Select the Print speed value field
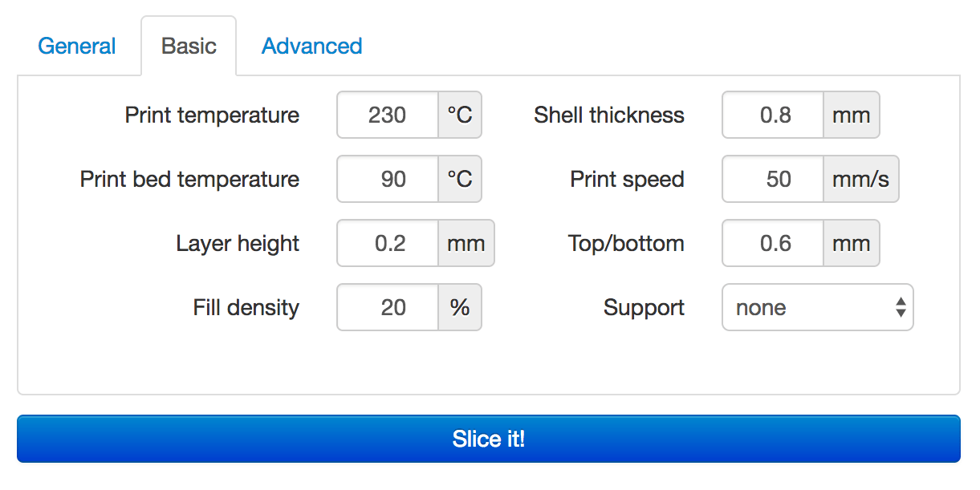The image size is (980, 490). point(771,179)
